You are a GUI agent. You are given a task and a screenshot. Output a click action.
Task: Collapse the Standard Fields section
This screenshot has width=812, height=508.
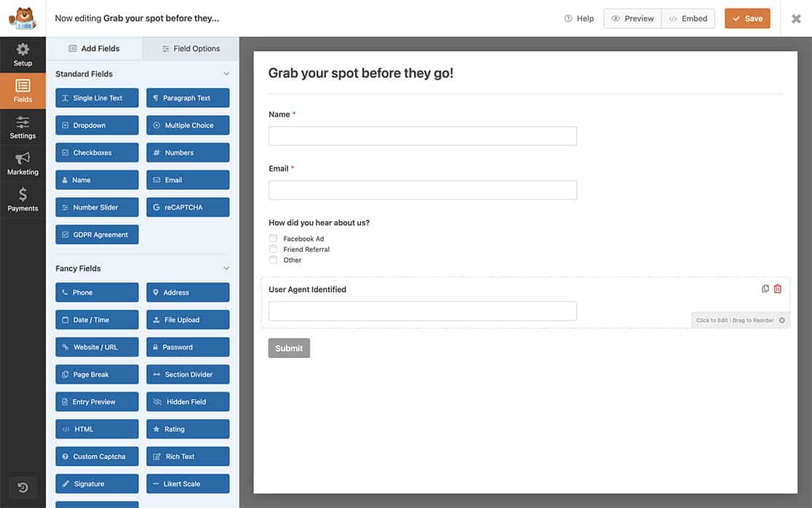coord(227,74)
